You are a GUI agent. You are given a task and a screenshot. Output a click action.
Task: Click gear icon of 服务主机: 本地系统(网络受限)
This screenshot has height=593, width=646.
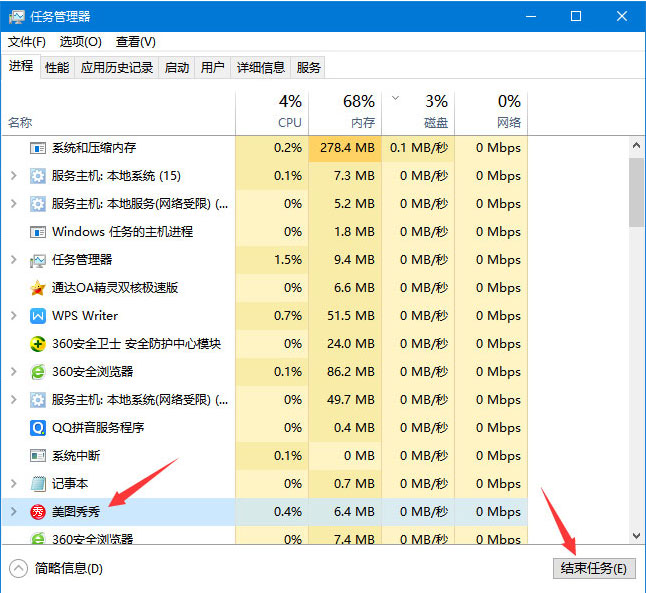coord(38,400)
